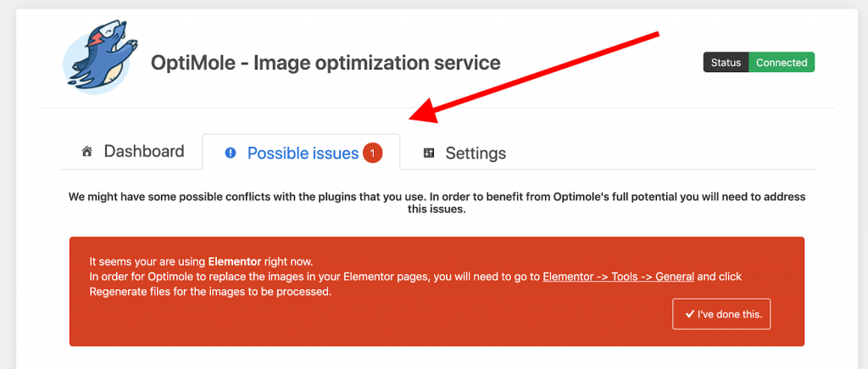Click the checkmark icon in the done button
The image size is (868, 369).
point(690,315)
